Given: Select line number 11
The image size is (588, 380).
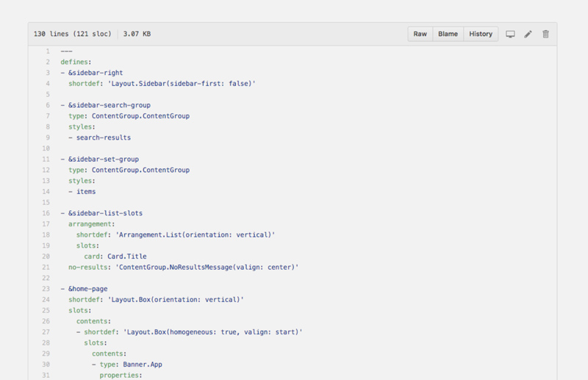Looking at the screenshot, I should click(x=46, y=159).
